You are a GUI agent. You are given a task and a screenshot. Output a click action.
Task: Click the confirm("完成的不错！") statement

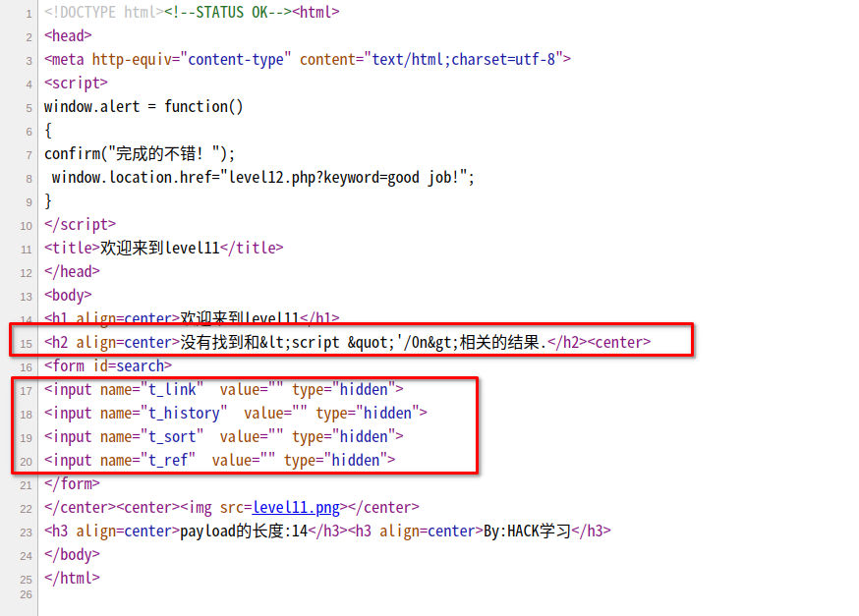[140, 154]
